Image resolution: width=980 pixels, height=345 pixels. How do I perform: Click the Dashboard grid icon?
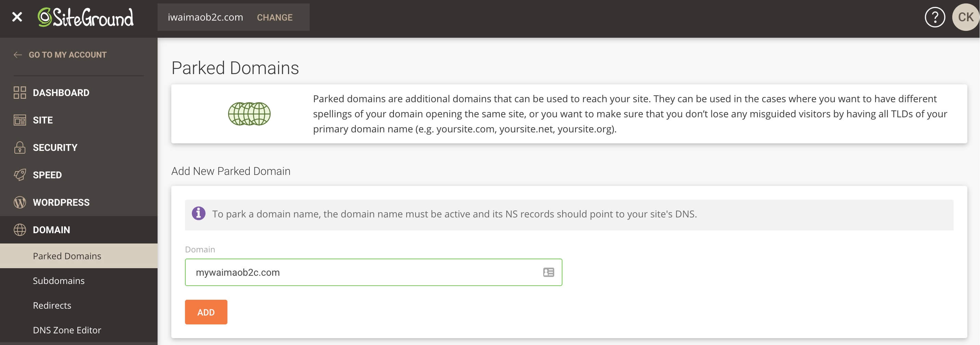[x=20, y=93]
